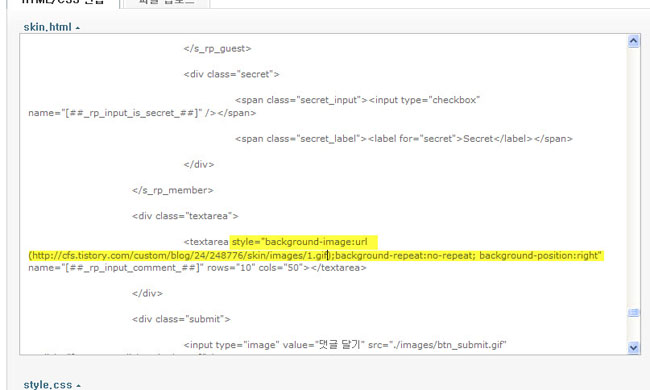The width and height of the screenshot is (650, 390).
Task: Collapse the style.css section header
Action: tap(52, 385)
